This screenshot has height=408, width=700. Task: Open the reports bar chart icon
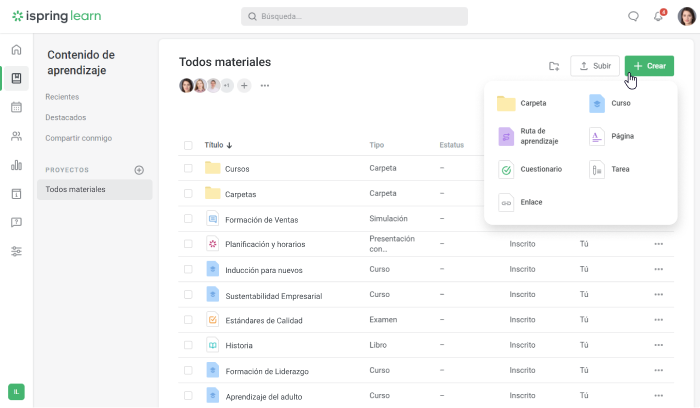16,165
